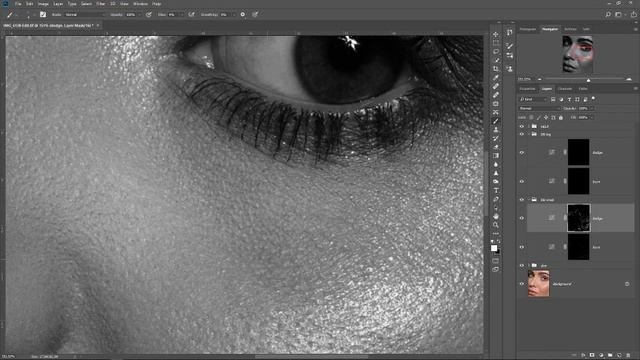The width and height of the screenshot is (640, 360).
Task: Create a new layer group
Action: pyautogui.click(x=610, y=356)
